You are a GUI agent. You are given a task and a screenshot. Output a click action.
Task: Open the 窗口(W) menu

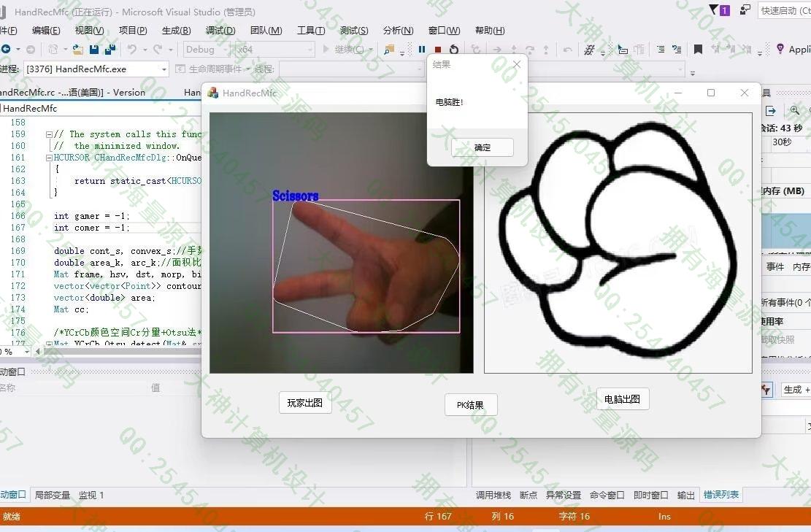coord(445,31)
